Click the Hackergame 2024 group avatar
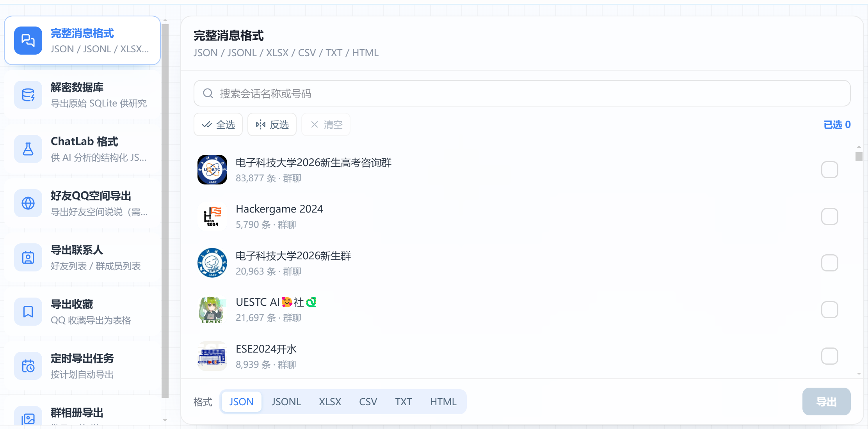 (x=212, y=216)
